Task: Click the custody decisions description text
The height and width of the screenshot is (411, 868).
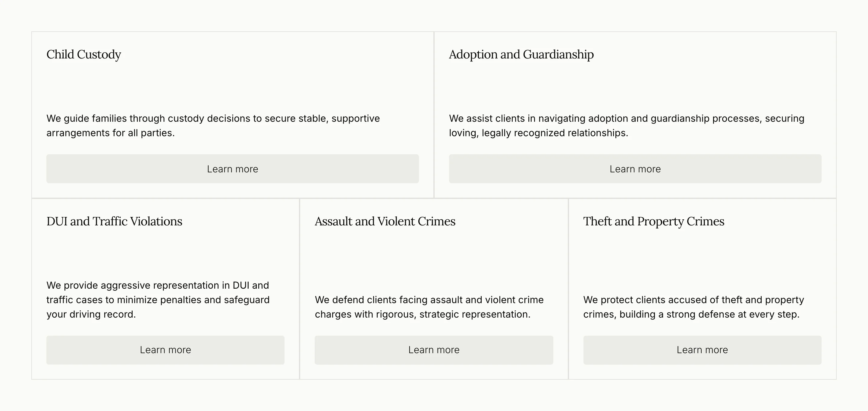Action: 213,126
